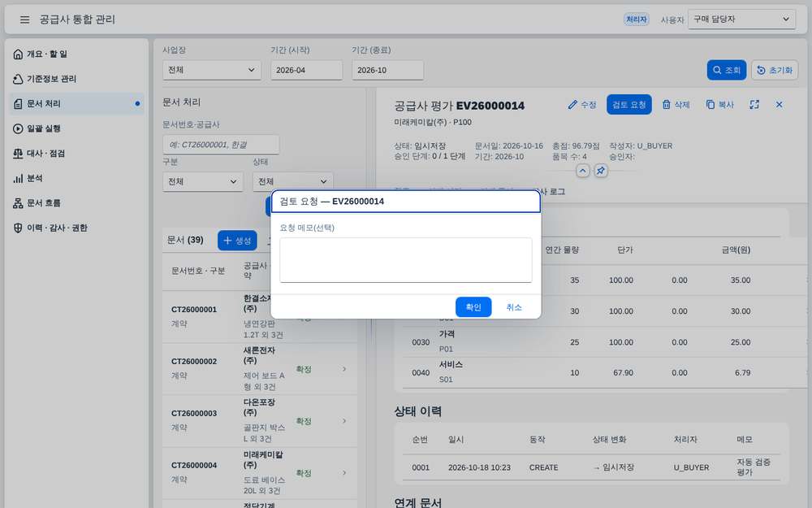Image resolution: width=812 pixels, height=508 pixels.
Task: Click the 처리자 column header in 상태 이력
Action: point(685,440)
